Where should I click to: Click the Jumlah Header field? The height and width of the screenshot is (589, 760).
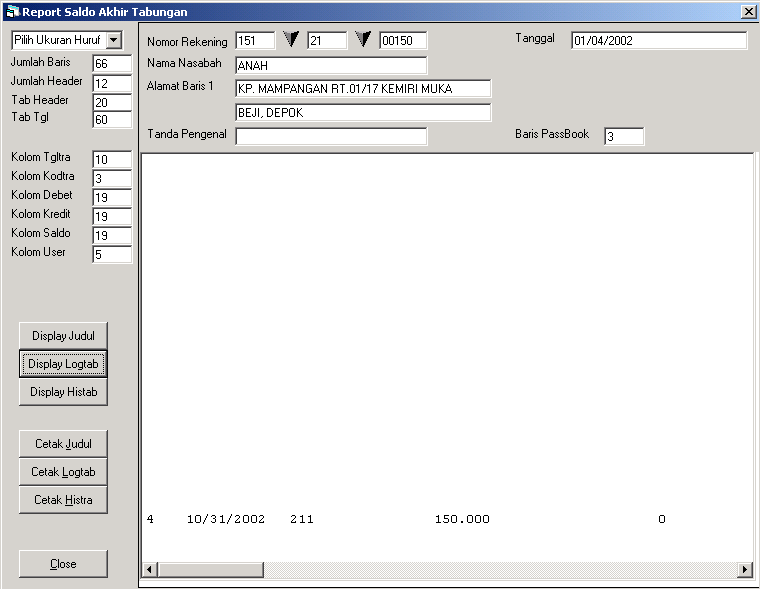point(112,83)
